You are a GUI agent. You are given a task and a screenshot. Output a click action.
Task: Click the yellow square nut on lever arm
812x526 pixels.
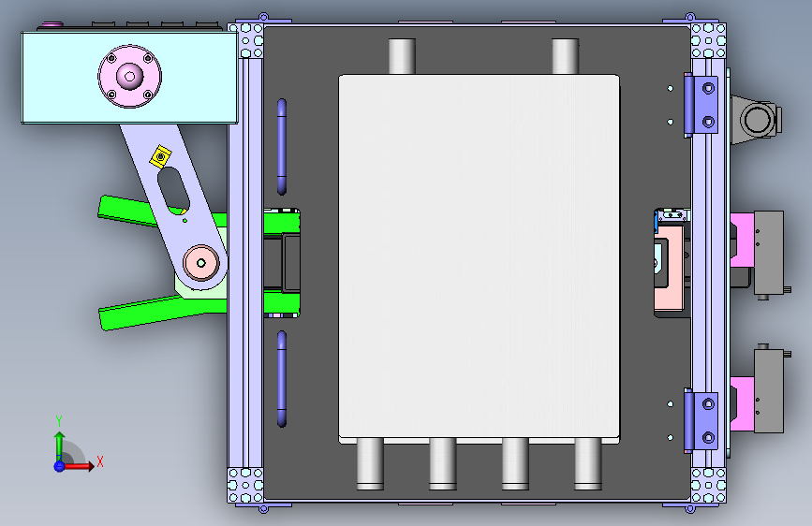tap(160, 155)
